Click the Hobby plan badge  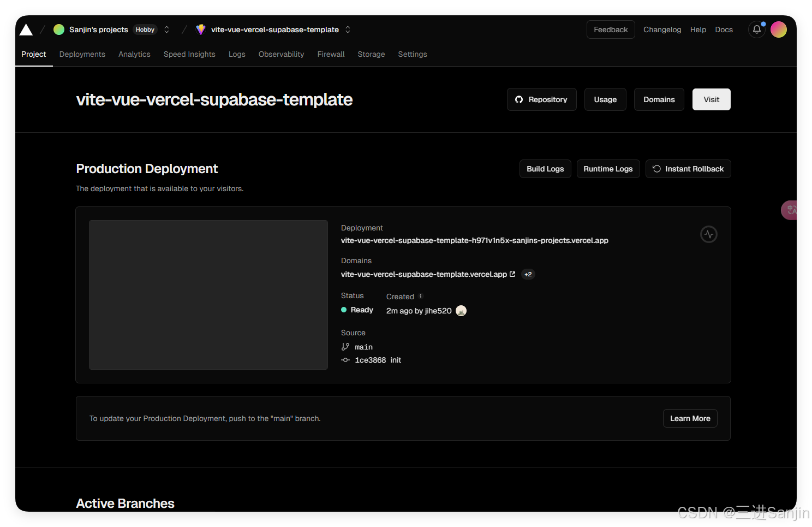[x=145, y=29]
